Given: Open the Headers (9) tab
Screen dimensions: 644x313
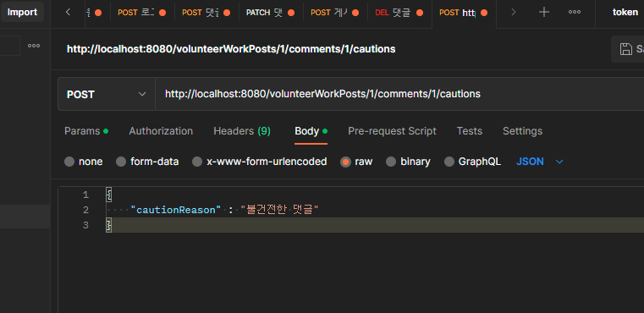Looking at the screenshot, I should (242, 131).
